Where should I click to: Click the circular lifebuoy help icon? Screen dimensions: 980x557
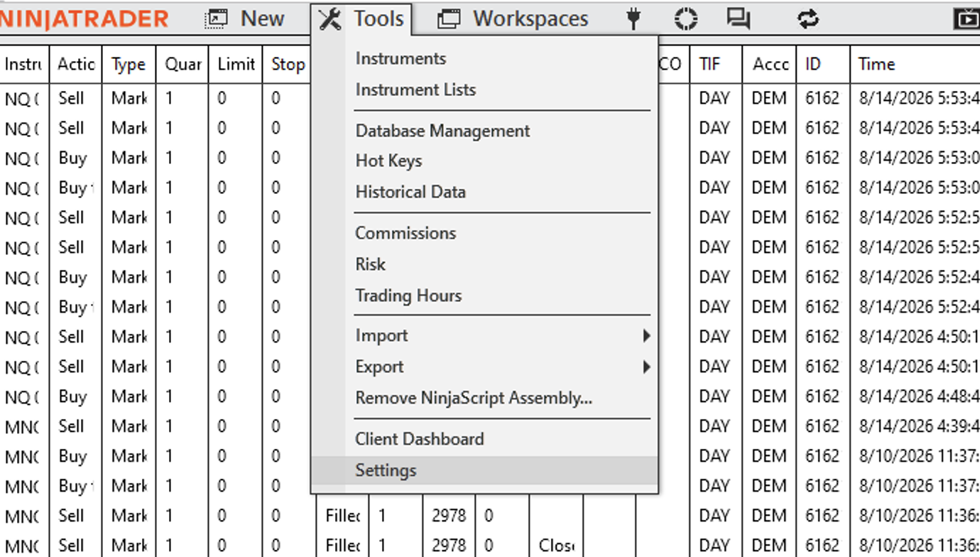coord(685,18)
